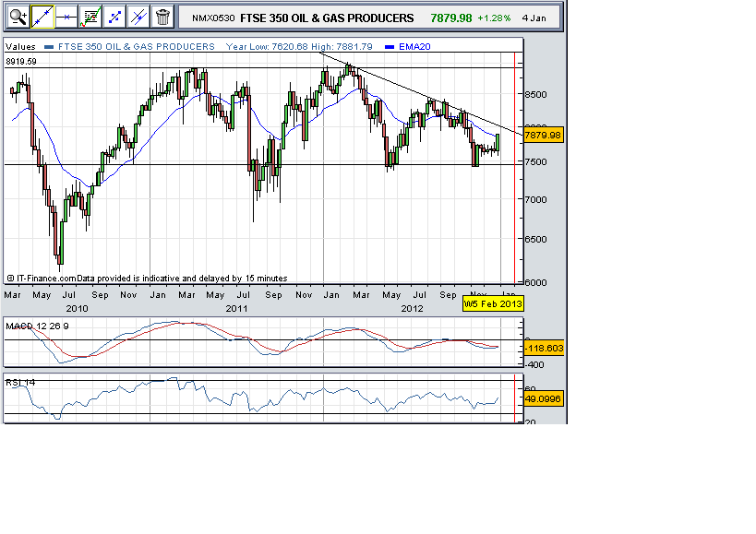
Task: Open the chart indicators button
Action: pos(90,16)
